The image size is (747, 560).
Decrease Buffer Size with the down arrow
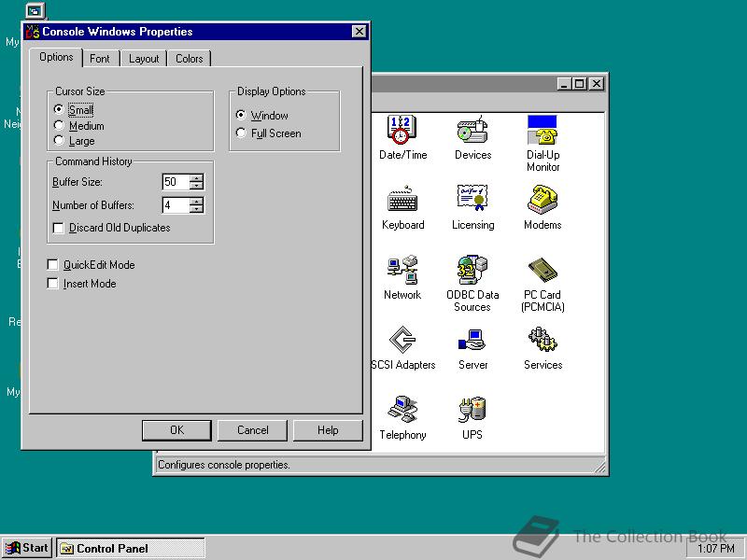point(196,185)
